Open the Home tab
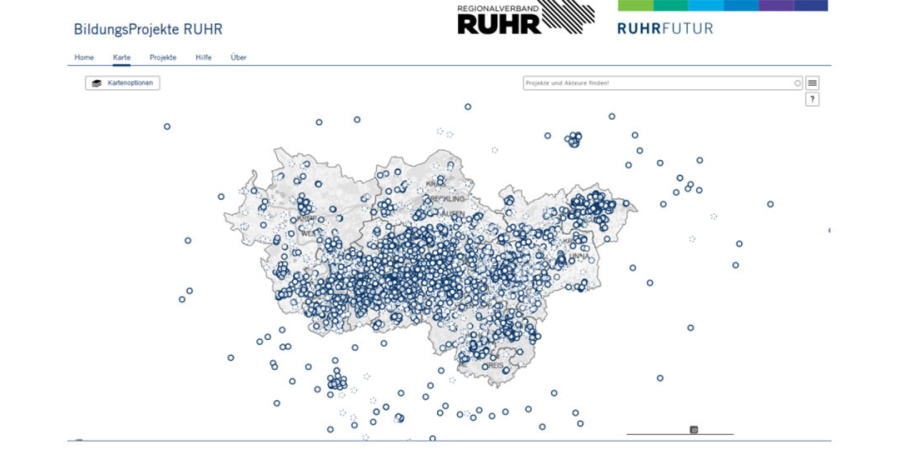The width and height of the screenshot is (900, 450). tap(84, 57)
